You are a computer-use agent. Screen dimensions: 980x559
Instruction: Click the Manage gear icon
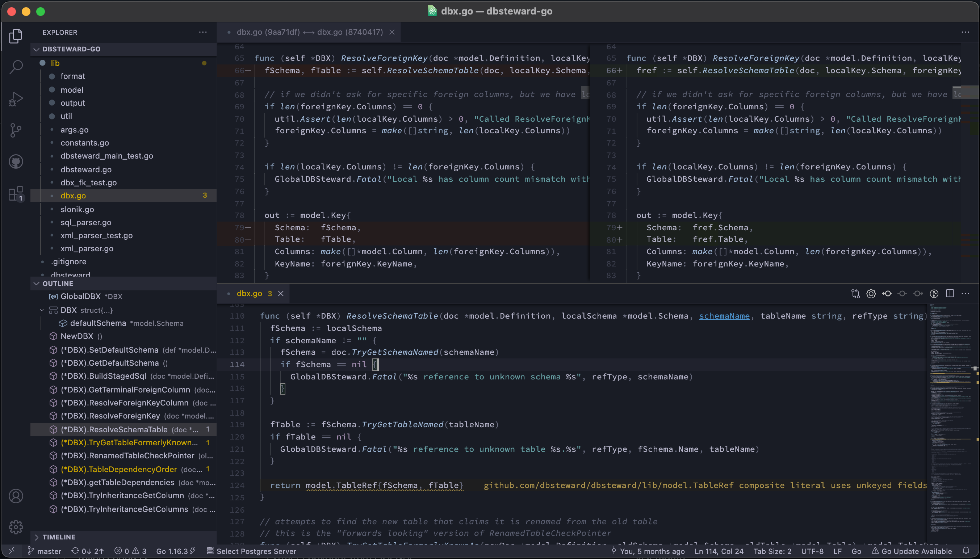point(16,527)
